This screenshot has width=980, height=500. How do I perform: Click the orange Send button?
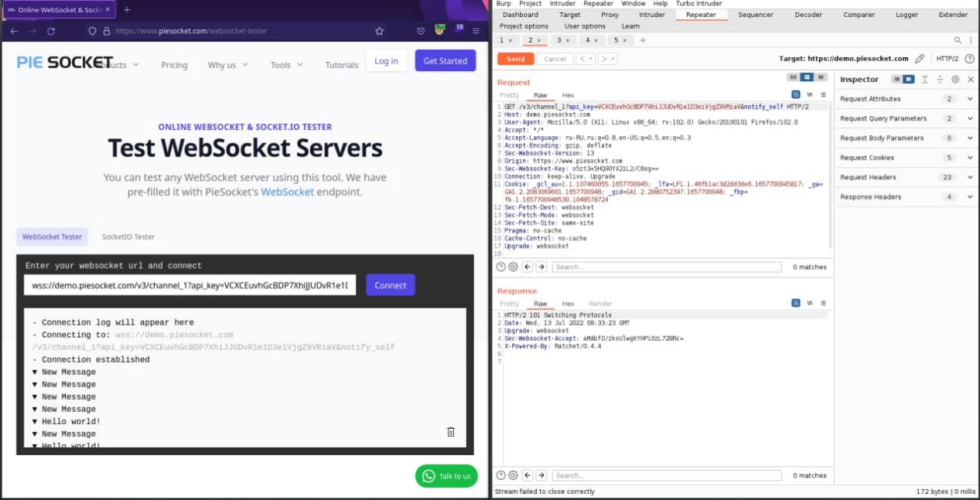pyautogui.click(x=515, y=59)
